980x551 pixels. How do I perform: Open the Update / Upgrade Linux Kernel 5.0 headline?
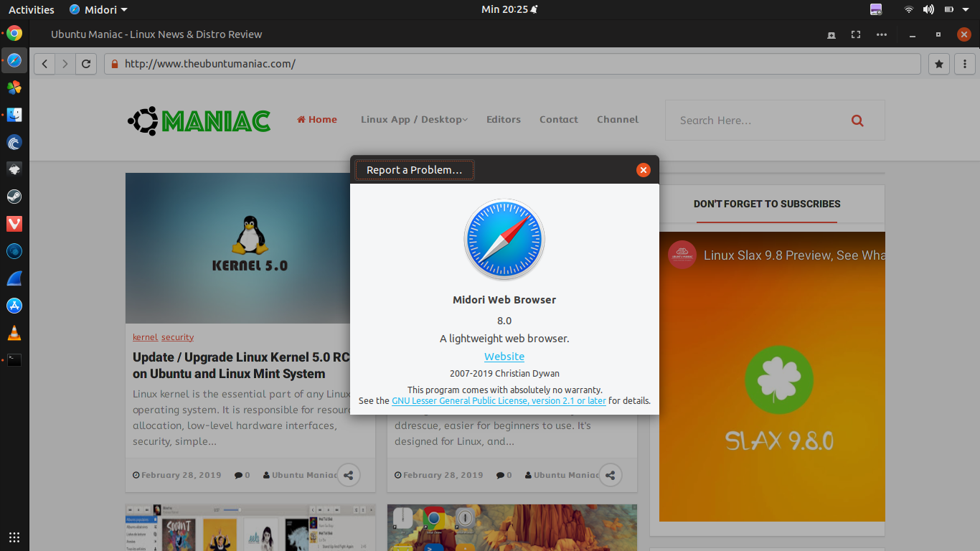241,365
